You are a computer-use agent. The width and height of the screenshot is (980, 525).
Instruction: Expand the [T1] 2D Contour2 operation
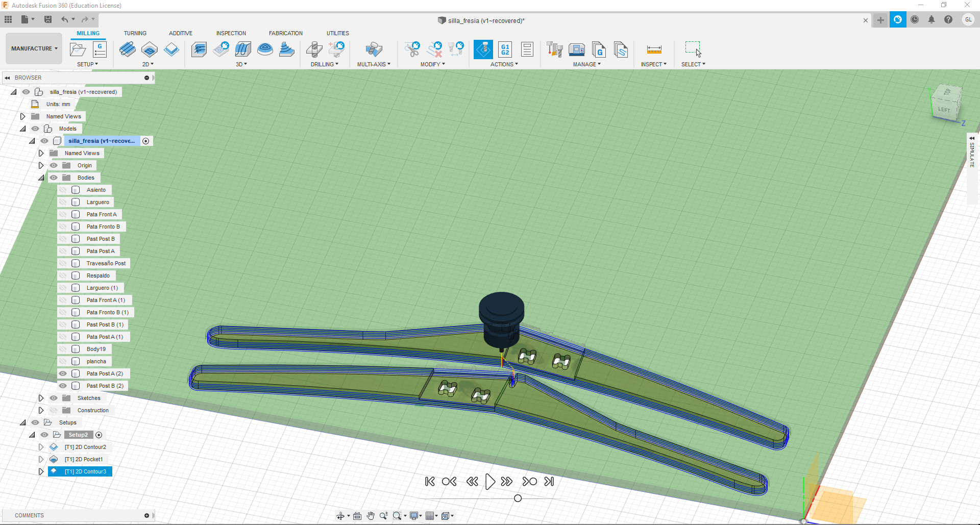pyautogui.click(x=41, y=447)
